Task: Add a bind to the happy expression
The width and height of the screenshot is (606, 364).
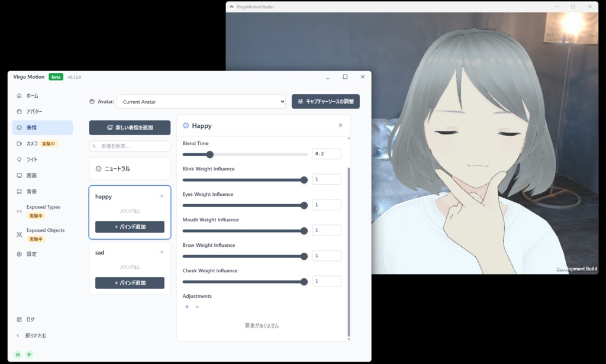Action: click(130, 227)
